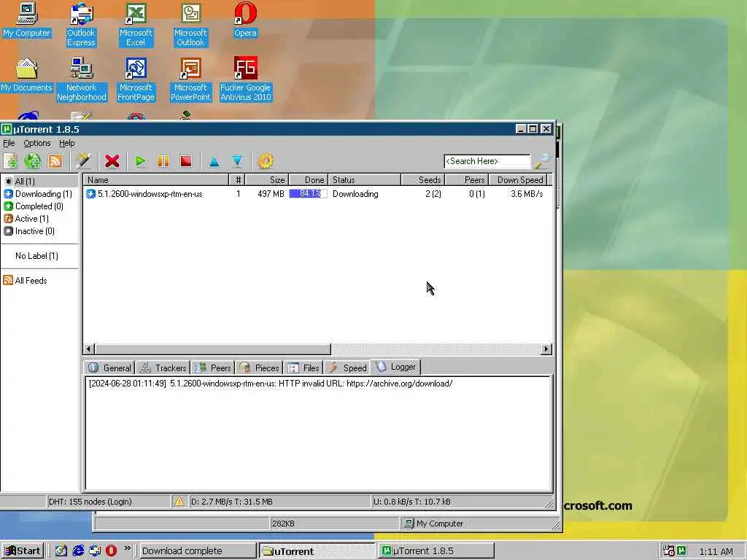Sort torrents by the Peers column
This screenshot has height=560, width=747.
[x=466, y=180]
